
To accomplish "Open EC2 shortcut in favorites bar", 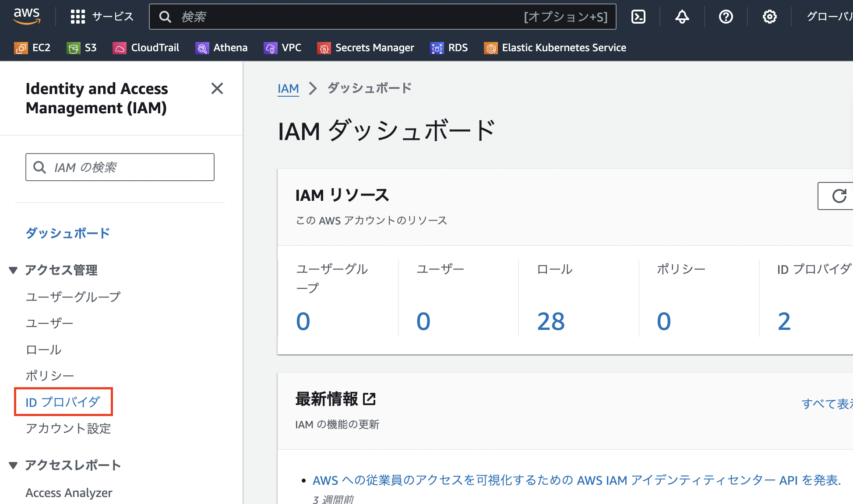I will (32, 48).
